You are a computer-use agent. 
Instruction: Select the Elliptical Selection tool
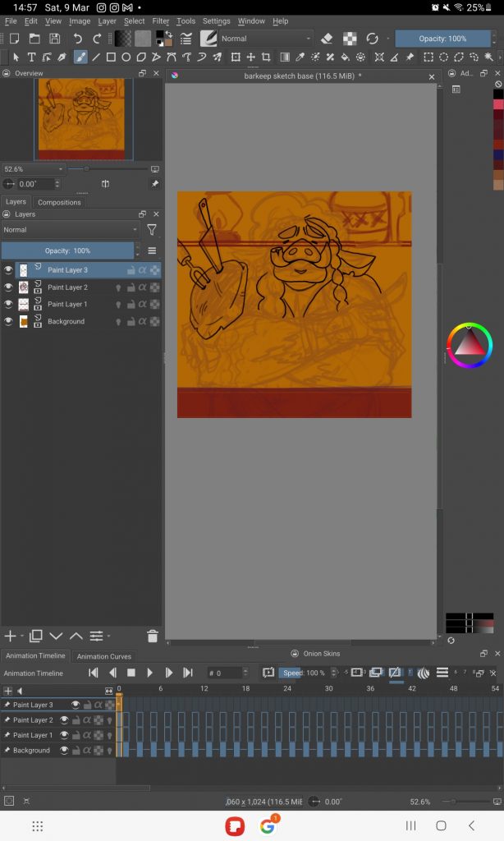[x=443, y=57]
